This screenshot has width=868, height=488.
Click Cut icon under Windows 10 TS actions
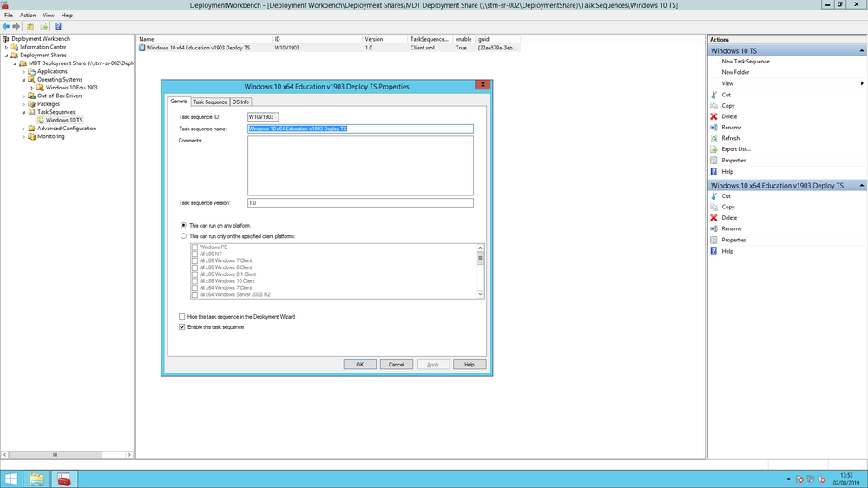pyautogui.click(x=714, y=95)
